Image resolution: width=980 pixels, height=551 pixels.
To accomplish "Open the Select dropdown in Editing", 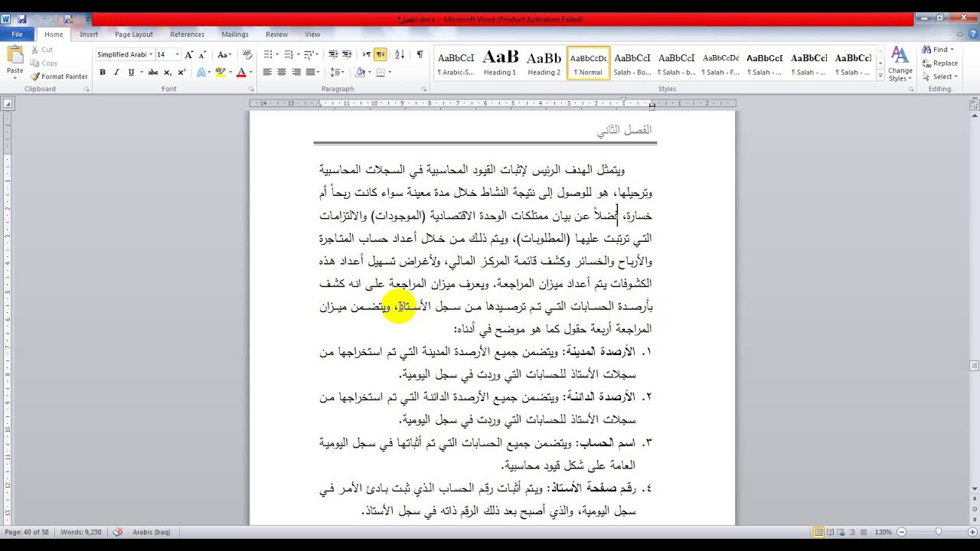I will pyautogui.click(x=939, y=77).
